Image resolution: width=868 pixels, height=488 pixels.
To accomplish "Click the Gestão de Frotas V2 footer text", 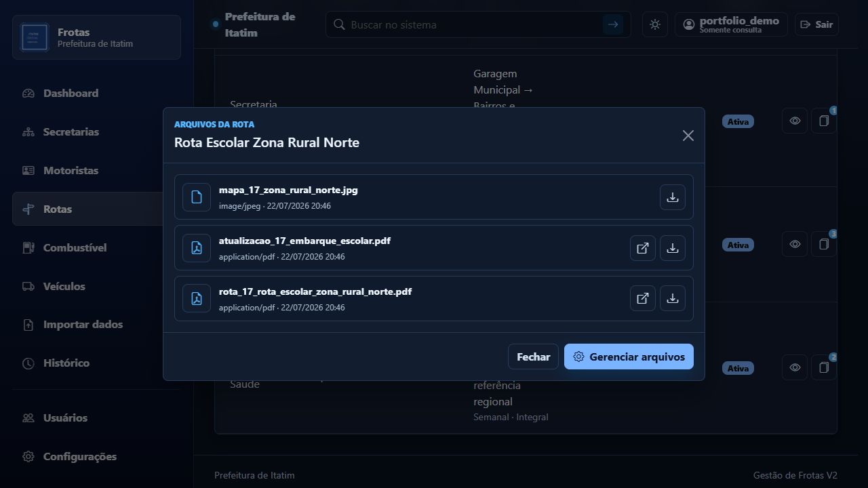I will pos(795,475).
